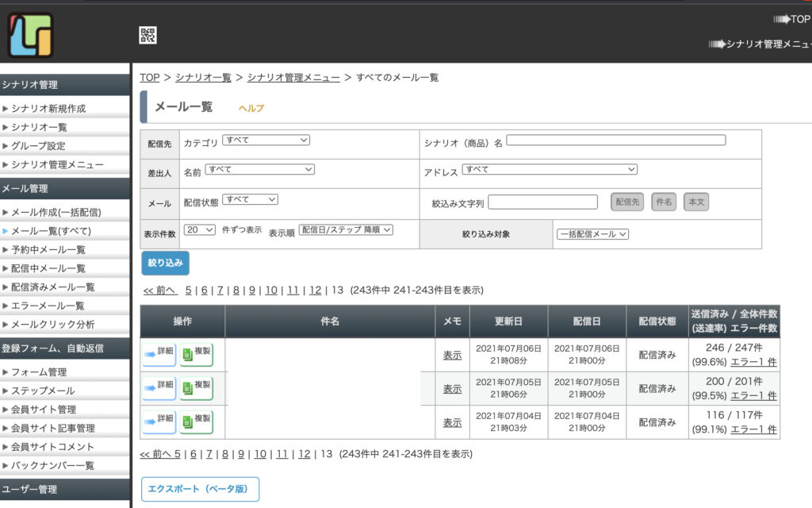Open 詳細 for the first mail row
Viewport: 812px width, 508px height.
(159, 354)
